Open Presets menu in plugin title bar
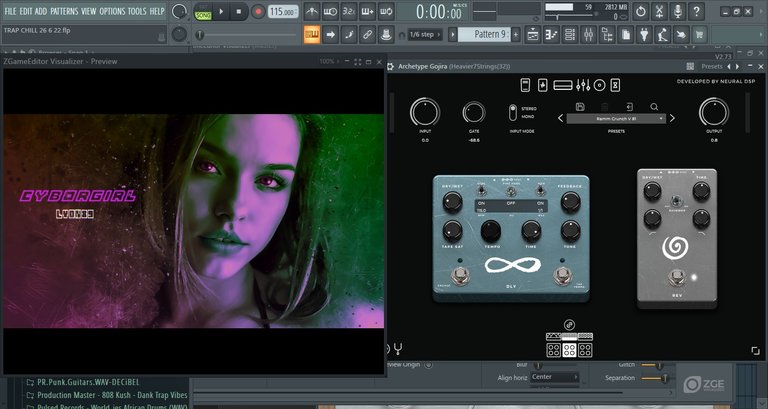 click(711, 66)
